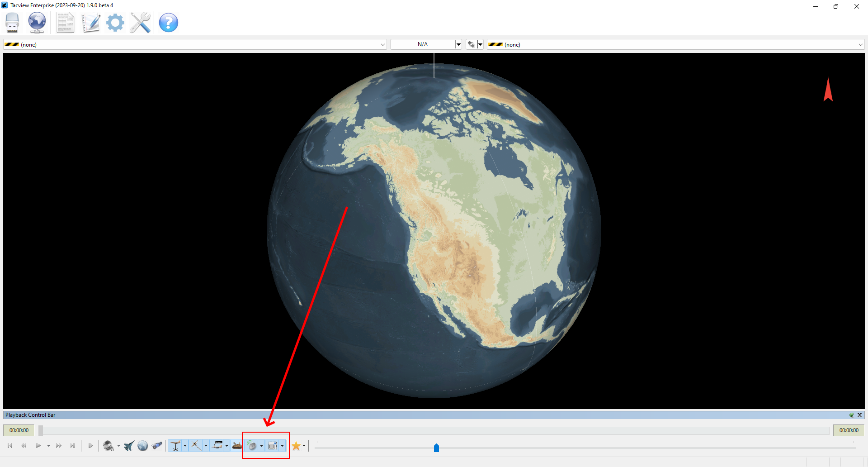868x467 pixels.
Task: Toggle aircraft trail line display
Action: coord(196,446)
